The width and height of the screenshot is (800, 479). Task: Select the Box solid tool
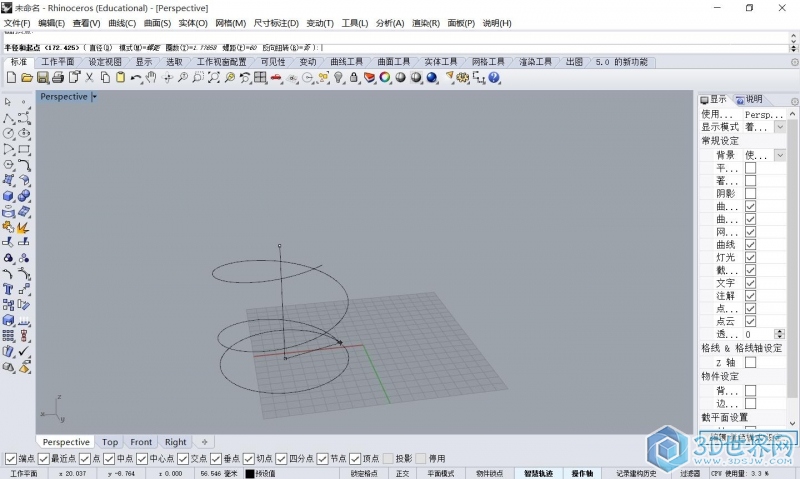point(8,196)
